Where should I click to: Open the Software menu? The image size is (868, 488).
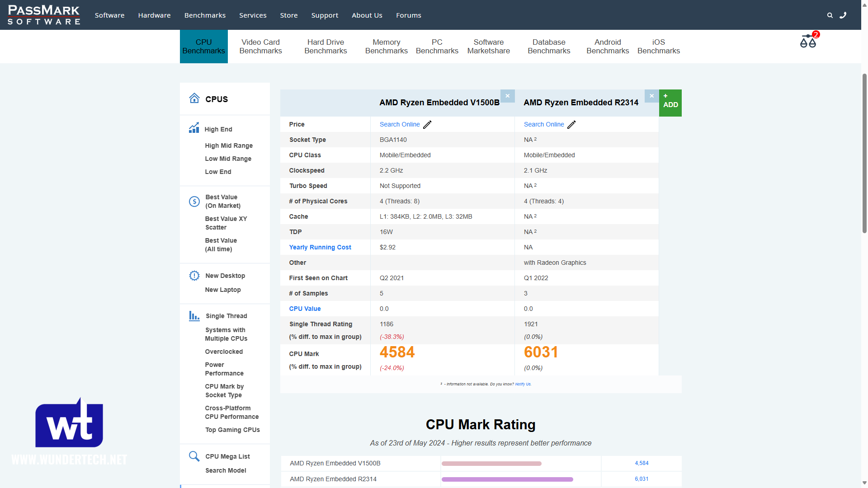coord(109,15)
